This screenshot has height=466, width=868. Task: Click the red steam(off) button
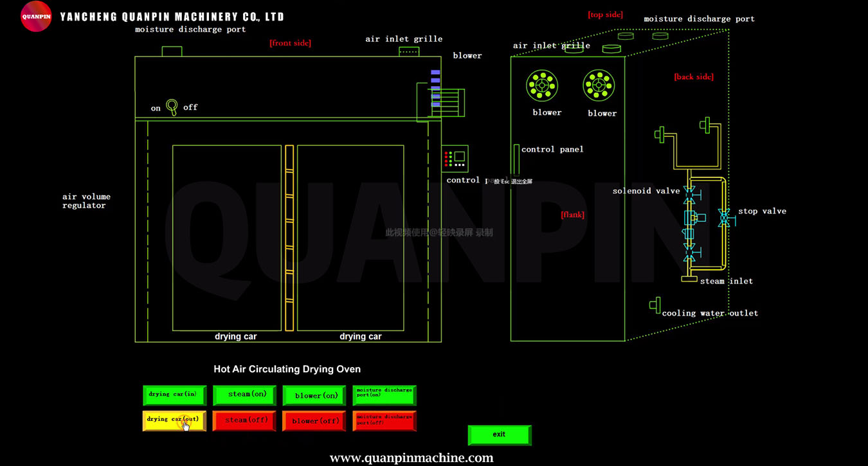click(244, 420)
